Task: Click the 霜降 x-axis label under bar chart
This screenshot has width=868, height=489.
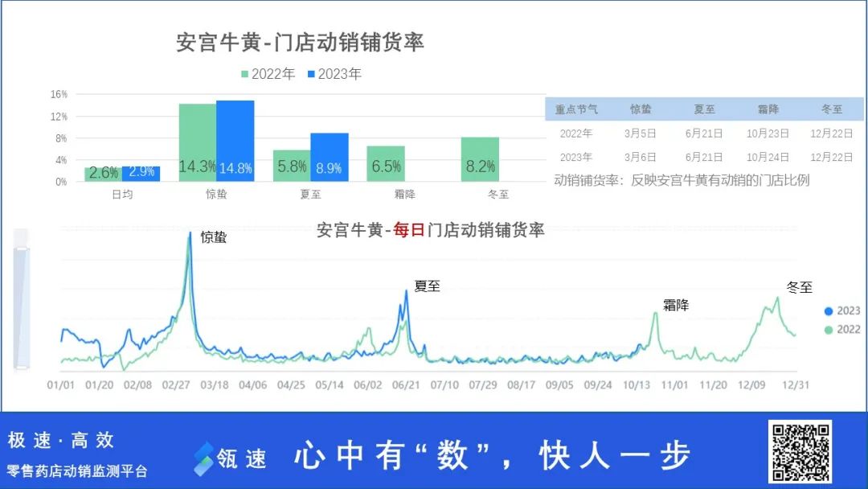Action: pyautogui.click(x=404, y=195)
